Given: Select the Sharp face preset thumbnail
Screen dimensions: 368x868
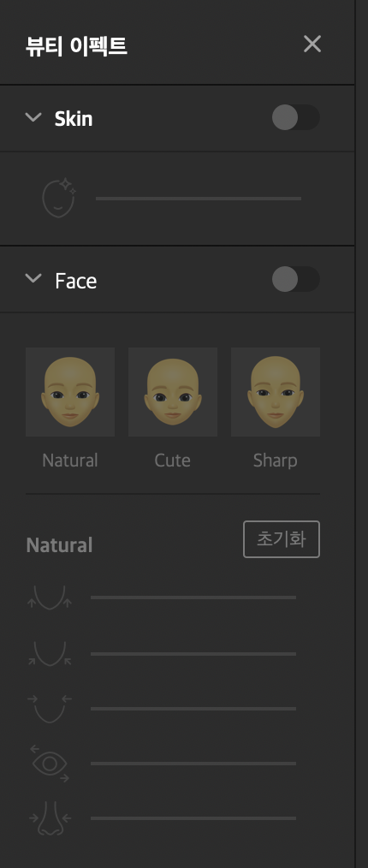Looking at the screenshot, I should tap(275, 392).
